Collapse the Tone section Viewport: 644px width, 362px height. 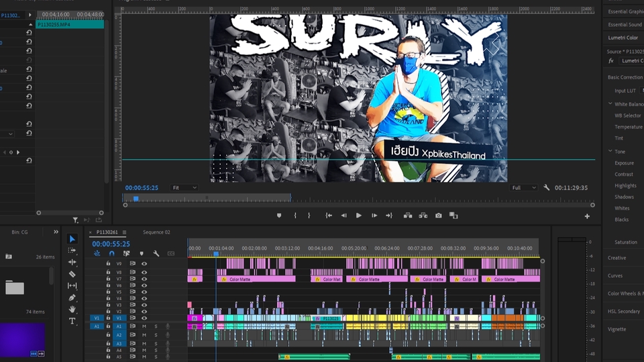pos(610,151)
